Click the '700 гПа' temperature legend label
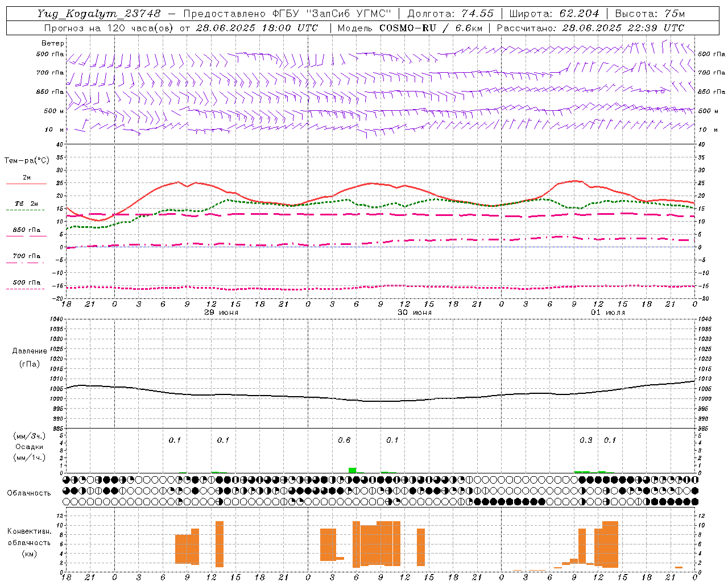Screen dimensions: 728x582 tap(27, 256)
